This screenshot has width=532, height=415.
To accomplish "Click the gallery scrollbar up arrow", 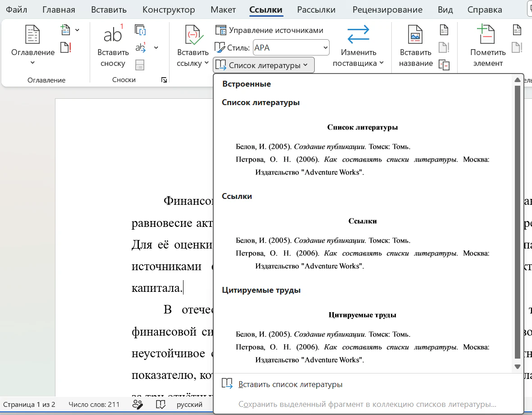I will tap(518, 80).
